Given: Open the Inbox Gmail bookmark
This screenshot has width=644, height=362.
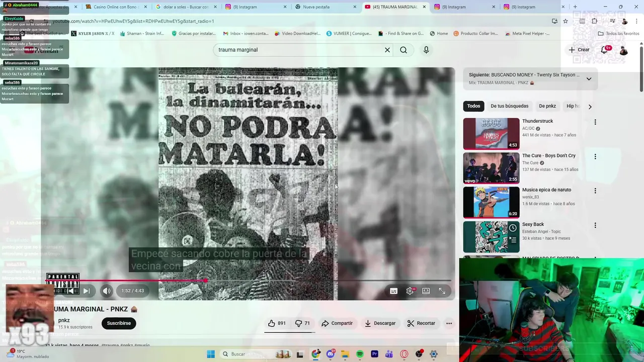Looking at the screenshot, I should [246, 34].
